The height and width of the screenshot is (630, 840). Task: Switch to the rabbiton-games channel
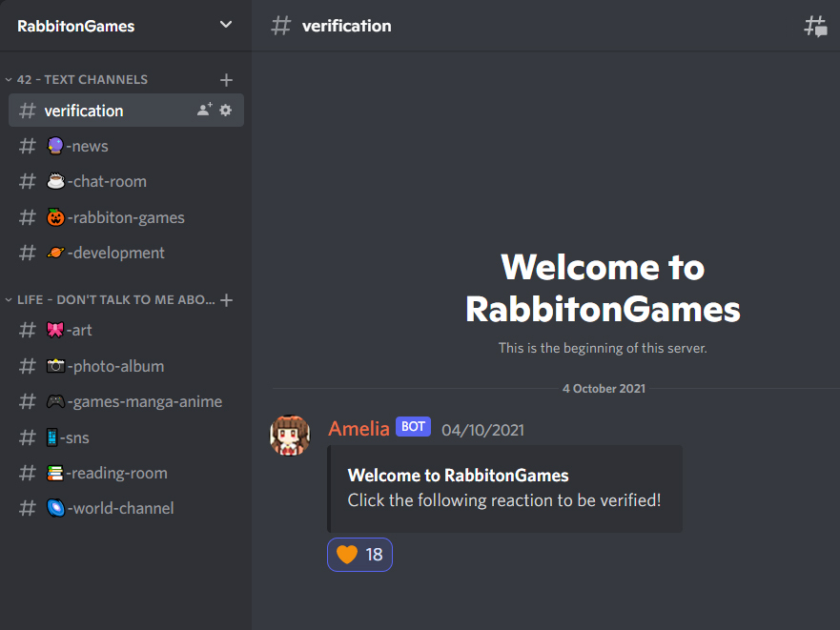pyautogui.click(x=126, y=217)
